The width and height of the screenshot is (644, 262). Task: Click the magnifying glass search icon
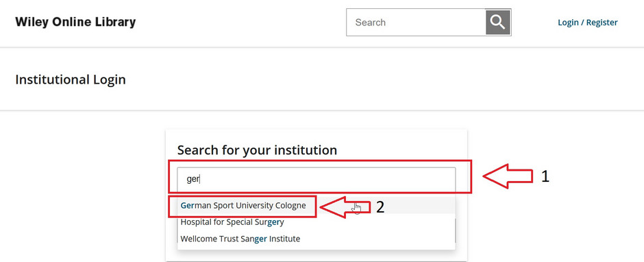498,22
